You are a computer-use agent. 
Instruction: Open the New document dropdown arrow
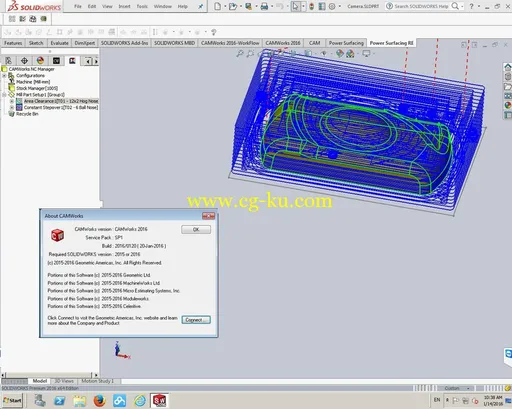coord(225,6)
